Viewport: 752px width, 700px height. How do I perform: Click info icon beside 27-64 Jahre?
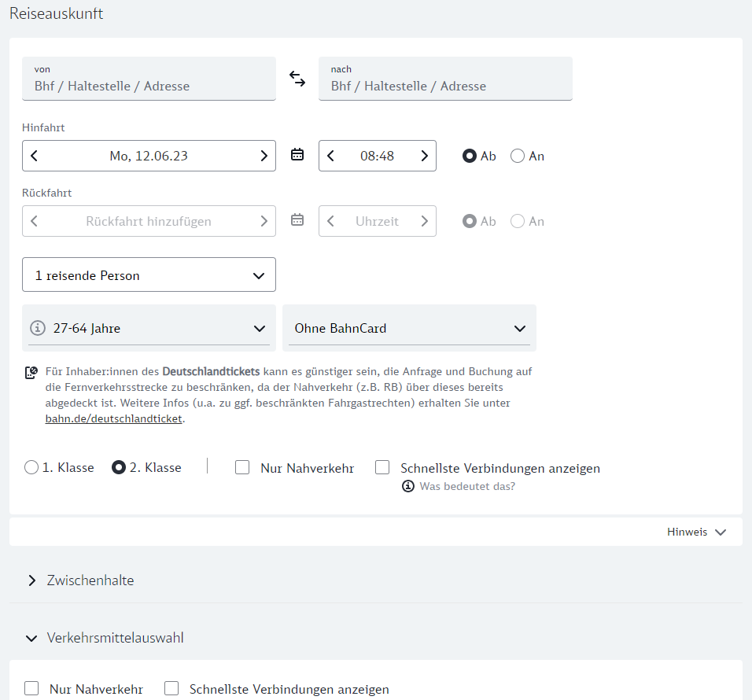coord(38,328)
